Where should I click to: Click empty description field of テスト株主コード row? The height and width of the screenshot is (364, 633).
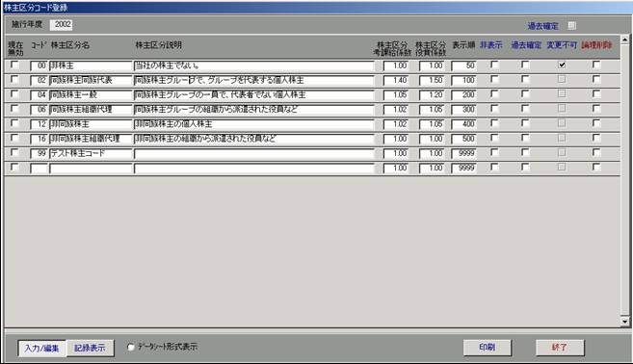click(254, 153)
